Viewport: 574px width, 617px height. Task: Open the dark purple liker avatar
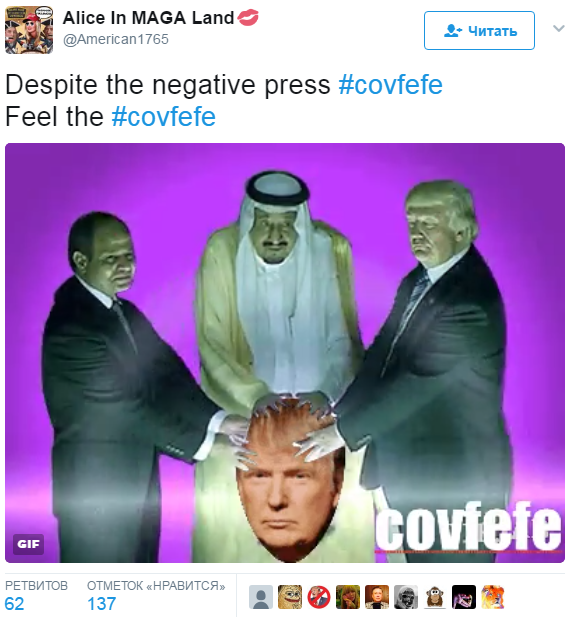(464, 597)
